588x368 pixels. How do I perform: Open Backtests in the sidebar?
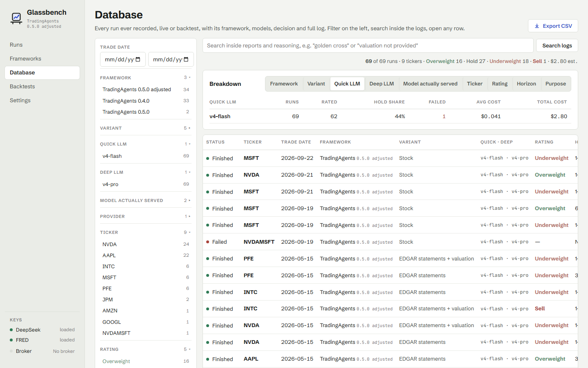(x=42, y=87)
